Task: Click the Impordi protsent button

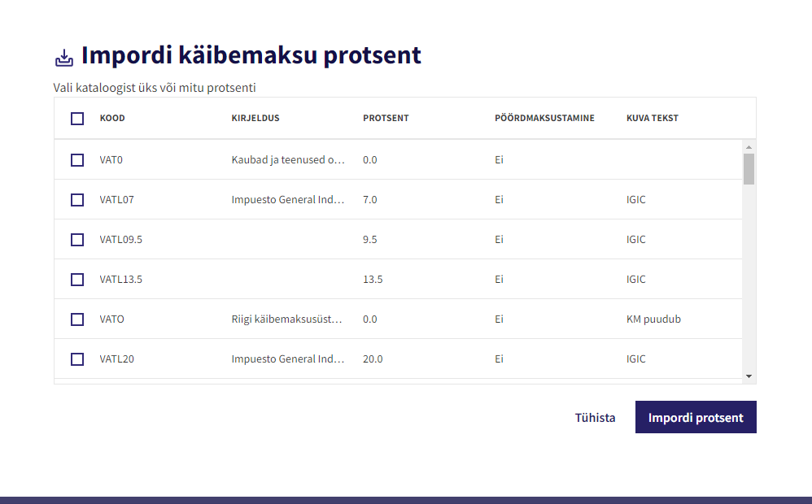Action: [696, 417]
